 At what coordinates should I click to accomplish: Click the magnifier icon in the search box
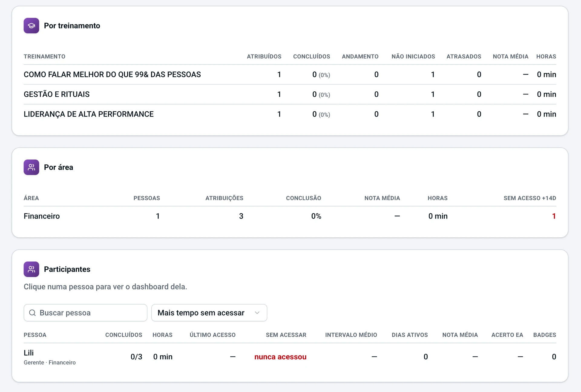tap(32, 313)
